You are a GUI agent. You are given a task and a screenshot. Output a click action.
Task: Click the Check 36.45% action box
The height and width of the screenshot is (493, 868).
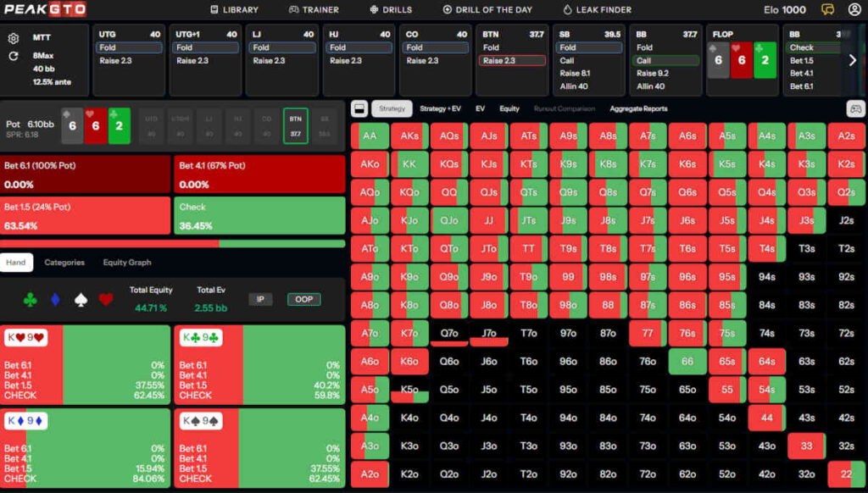tap(259, 215)
